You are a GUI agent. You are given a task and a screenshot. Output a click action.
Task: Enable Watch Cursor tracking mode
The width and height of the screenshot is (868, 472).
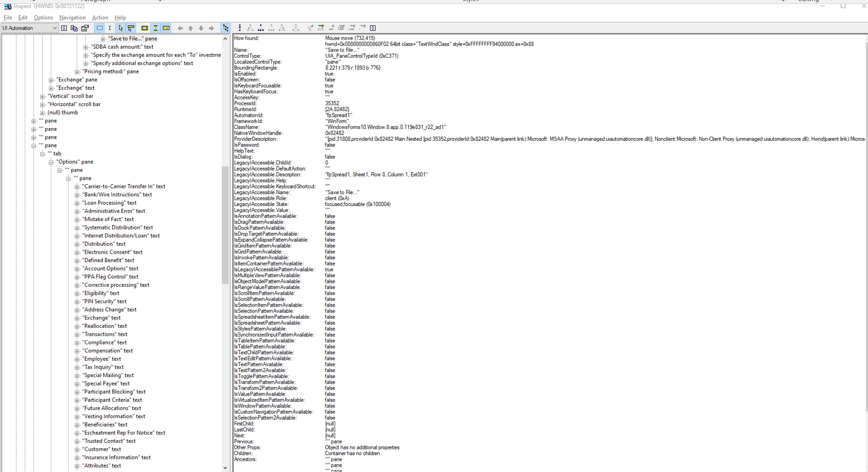121,28
